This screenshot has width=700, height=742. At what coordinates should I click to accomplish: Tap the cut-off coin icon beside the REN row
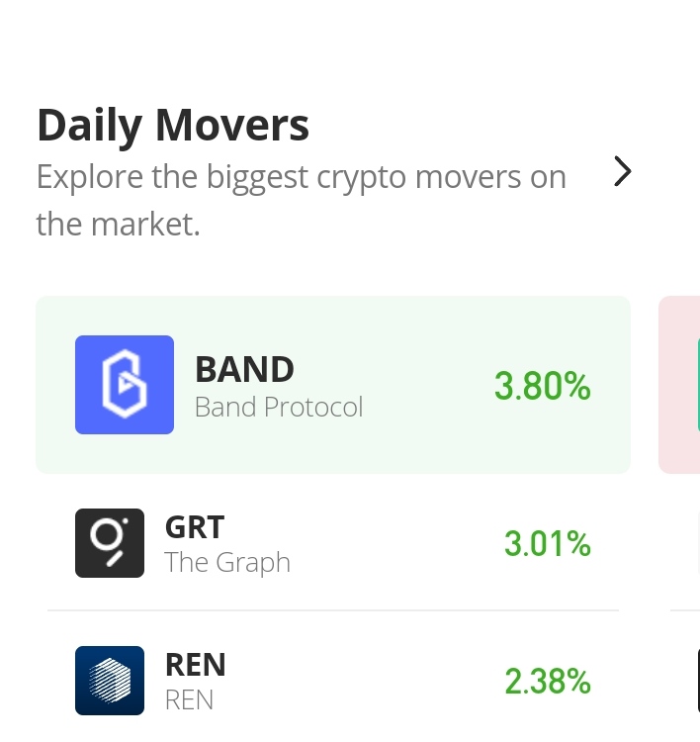coord(699,681)
